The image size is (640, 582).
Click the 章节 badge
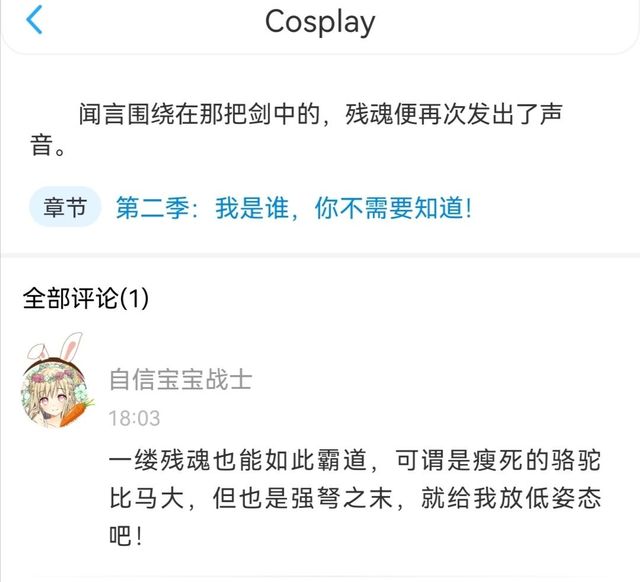point(65,207)
